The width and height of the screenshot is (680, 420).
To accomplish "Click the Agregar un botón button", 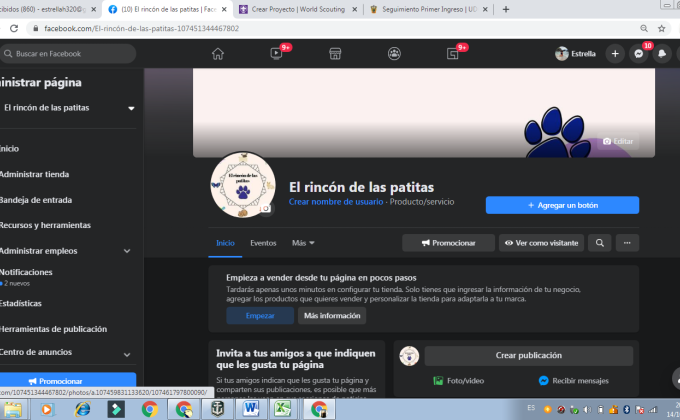I will [562, 205].
